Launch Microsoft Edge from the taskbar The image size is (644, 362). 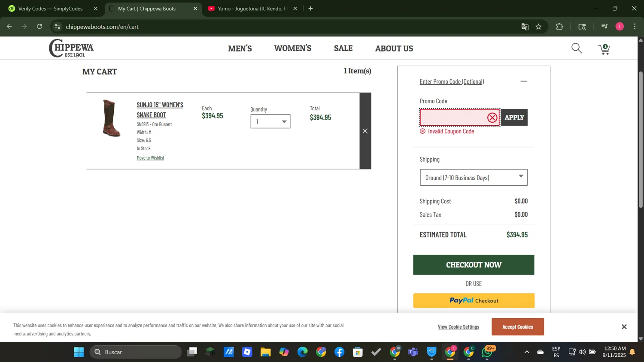click(x=303, y=352)
